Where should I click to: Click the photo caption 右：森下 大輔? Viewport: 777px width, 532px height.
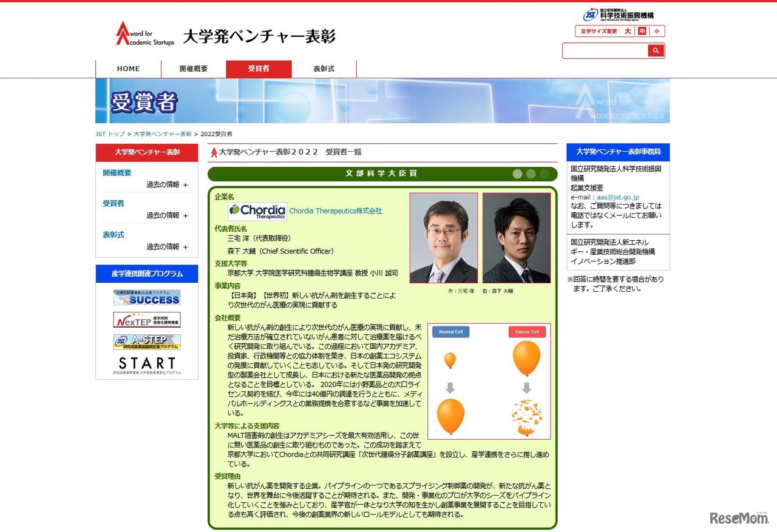pyautogui.click(x=498, y=291)
